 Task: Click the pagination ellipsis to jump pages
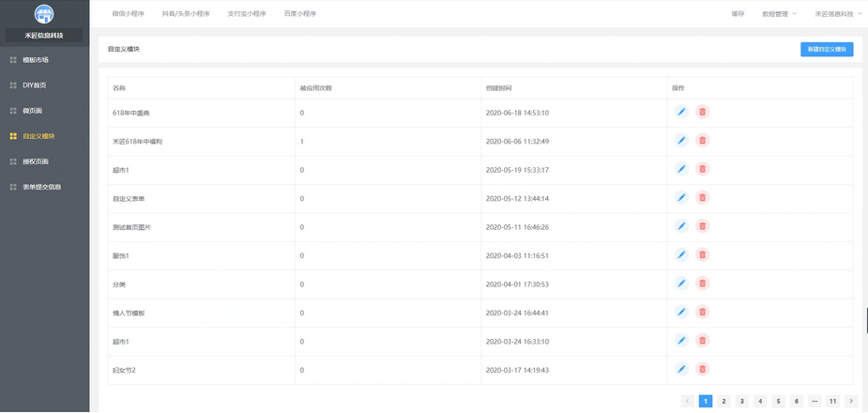click(x=815, y=401)
